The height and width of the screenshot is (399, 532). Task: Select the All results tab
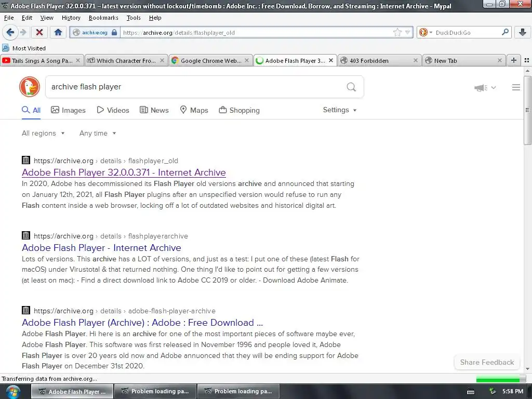point(31,110)
